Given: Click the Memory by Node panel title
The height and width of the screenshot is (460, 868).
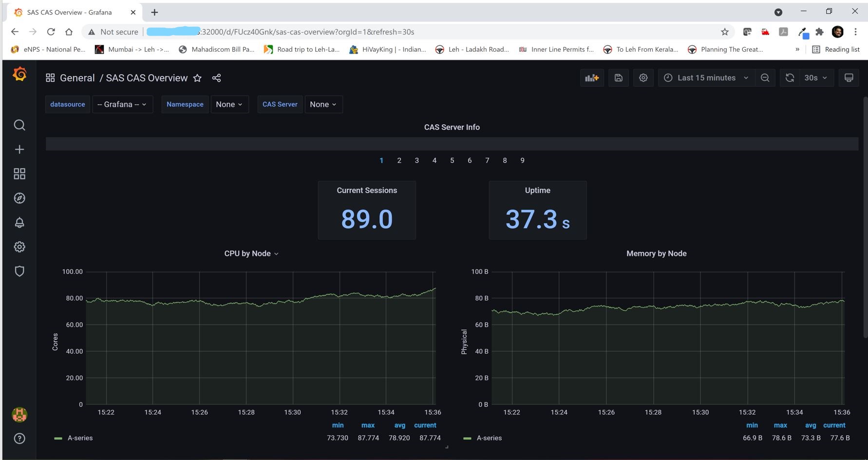Looking at the screenshot, I should click(x=656, y=253).
